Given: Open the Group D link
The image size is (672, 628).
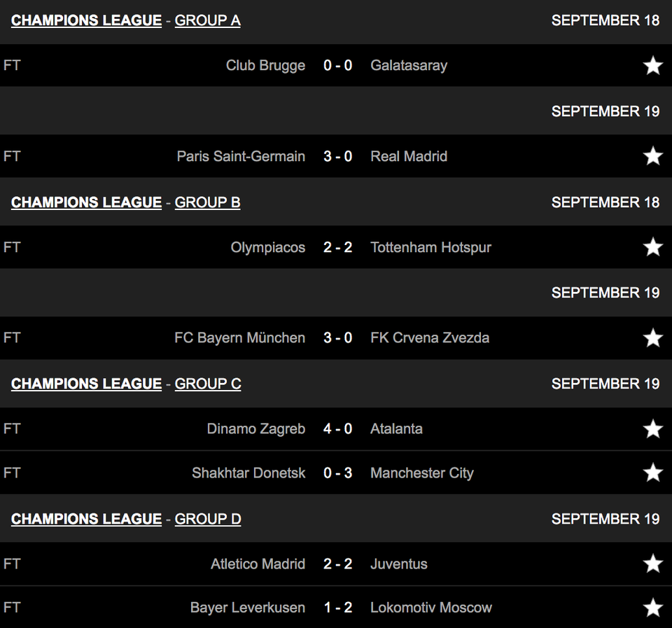Looking at the screenshot, I should coord(208,519).
